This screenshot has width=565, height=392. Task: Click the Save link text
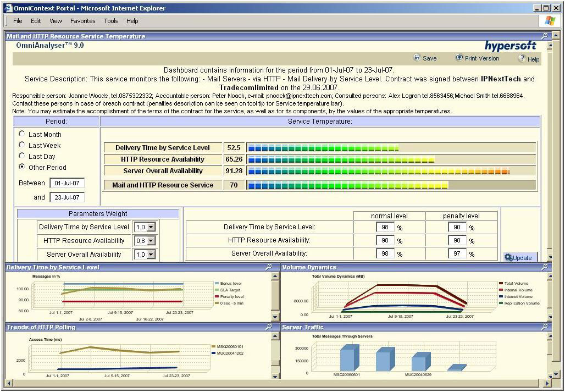(429, 58)
